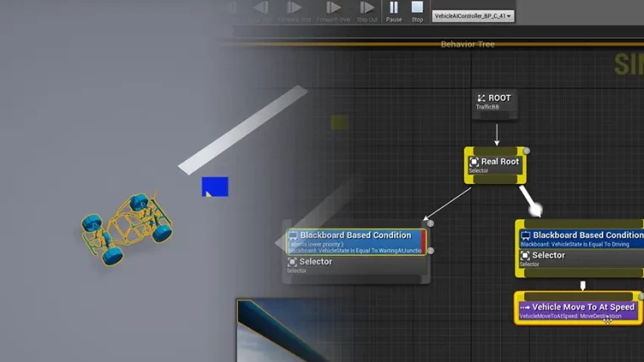Click the right Blackboard Based Condition's decorator icon

click(x=525, y=236)
